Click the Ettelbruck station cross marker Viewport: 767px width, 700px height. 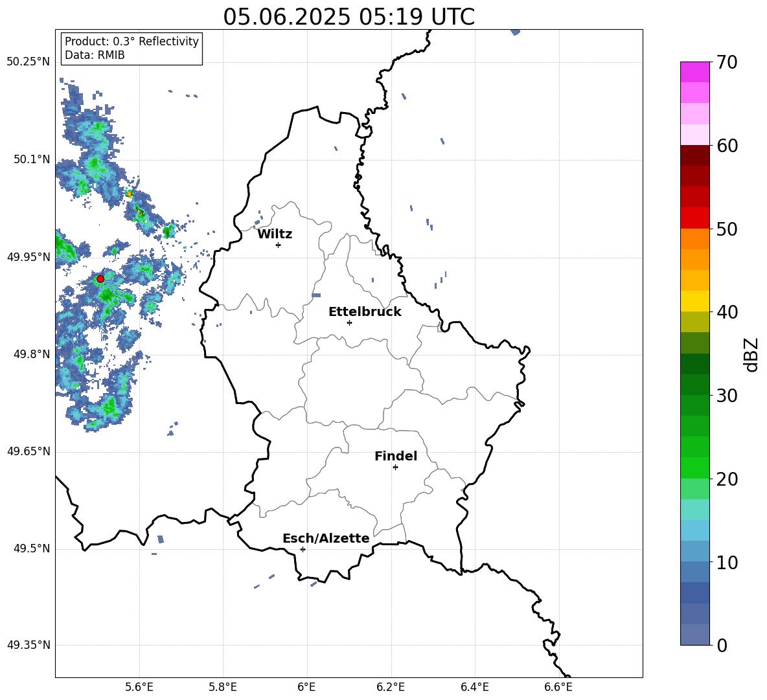[x=349, y=322]
